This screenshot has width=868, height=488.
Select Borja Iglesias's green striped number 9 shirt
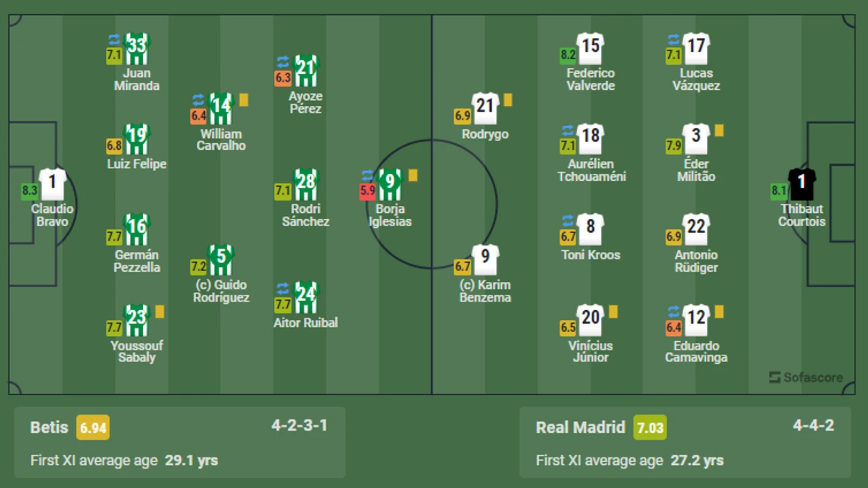390,184
